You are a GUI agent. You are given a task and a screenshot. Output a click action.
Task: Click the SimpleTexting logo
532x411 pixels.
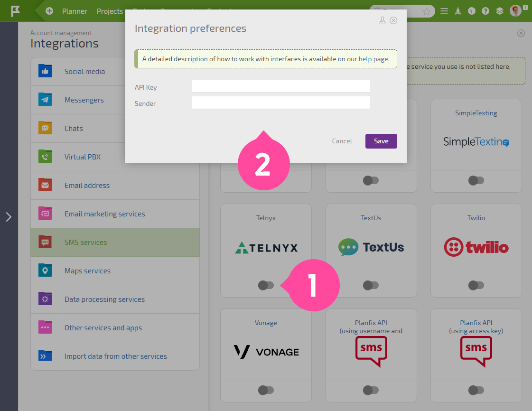click(476, 142)
